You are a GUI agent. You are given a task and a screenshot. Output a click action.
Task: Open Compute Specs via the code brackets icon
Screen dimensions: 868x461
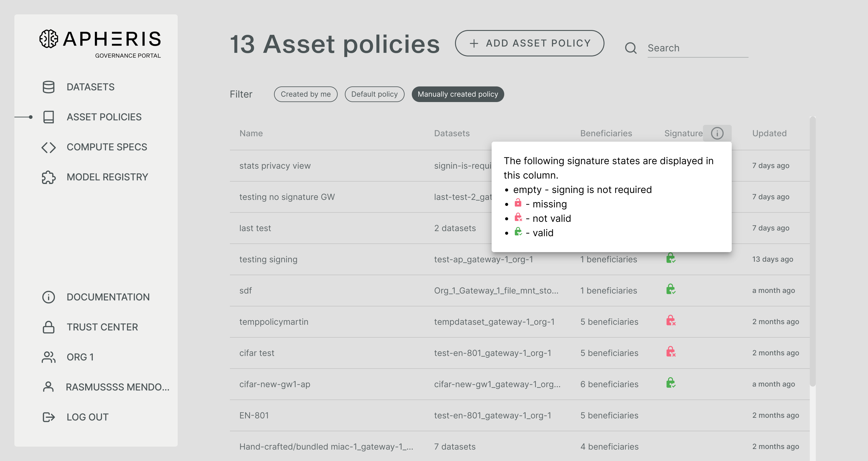pyautogui.click(x=49, y=147)
